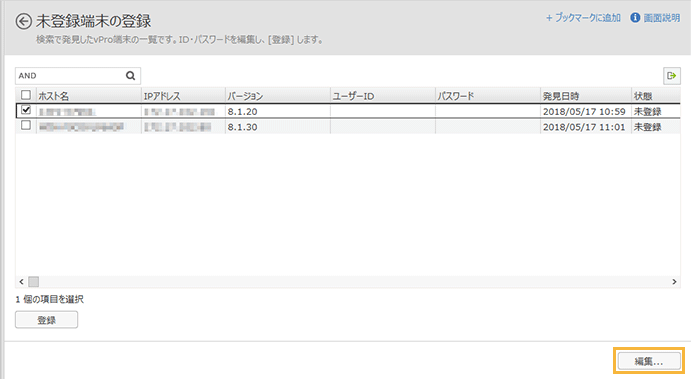The image size is (691, 379).
Task: Click the 2018/05/17 10:59 date cell
Action: (586, 111)
